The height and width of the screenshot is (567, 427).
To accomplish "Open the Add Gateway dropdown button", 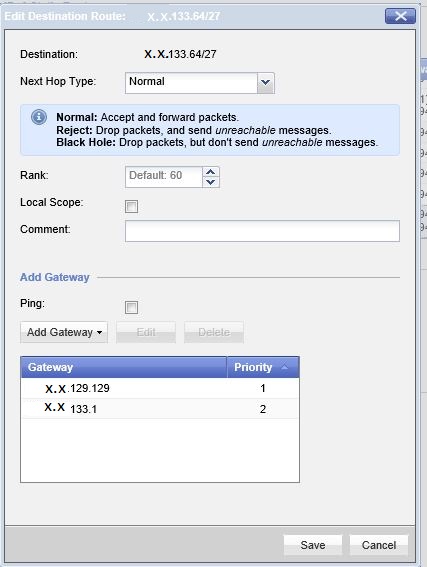I will point(64,332).
